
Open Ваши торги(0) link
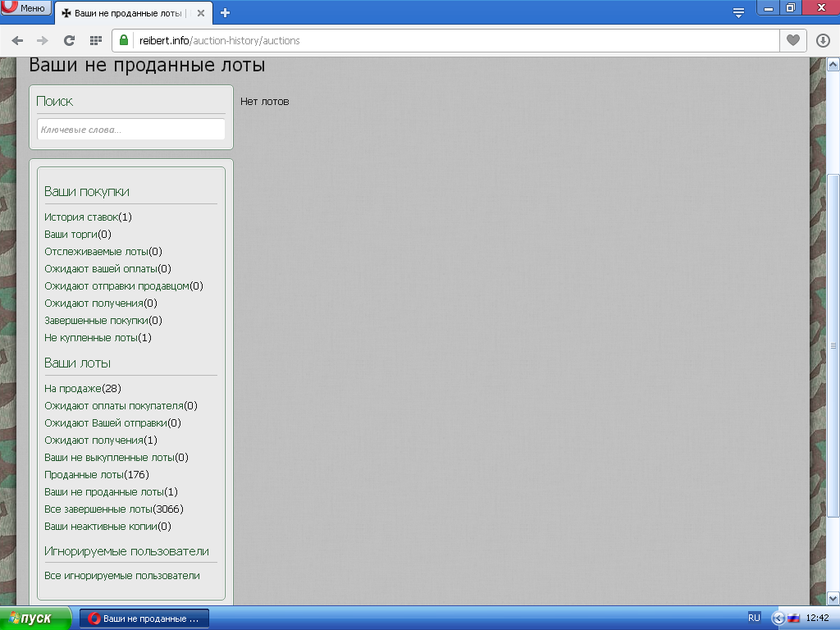pos(78,234)
